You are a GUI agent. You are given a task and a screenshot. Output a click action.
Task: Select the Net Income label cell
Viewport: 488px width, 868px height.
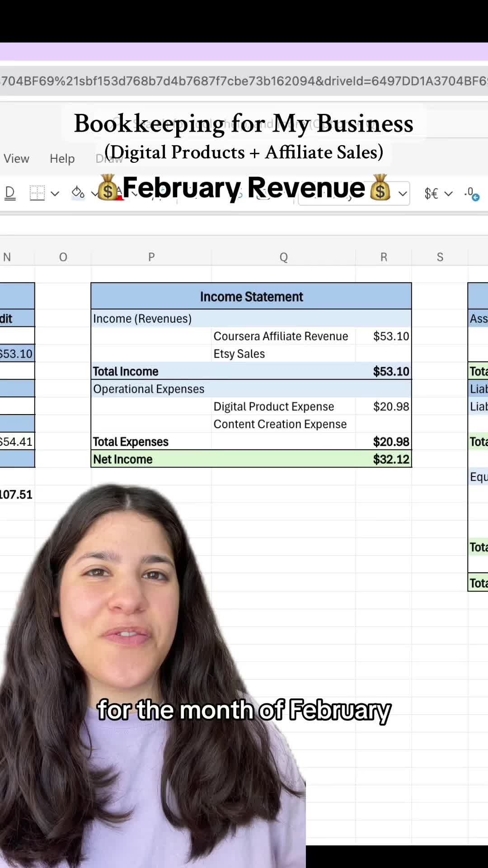point(151,459)
